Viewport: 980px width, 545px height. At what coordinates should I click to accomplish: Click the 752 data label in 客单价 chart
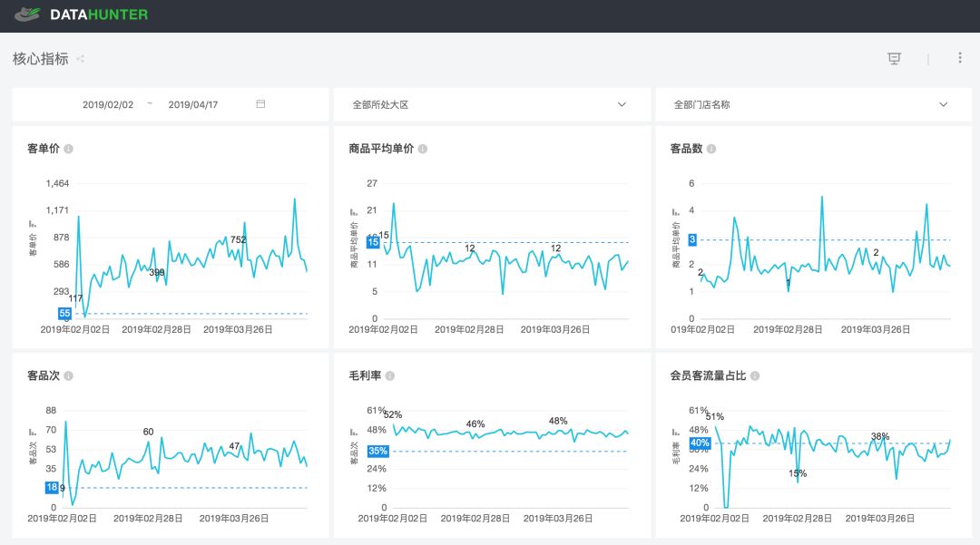238,239
